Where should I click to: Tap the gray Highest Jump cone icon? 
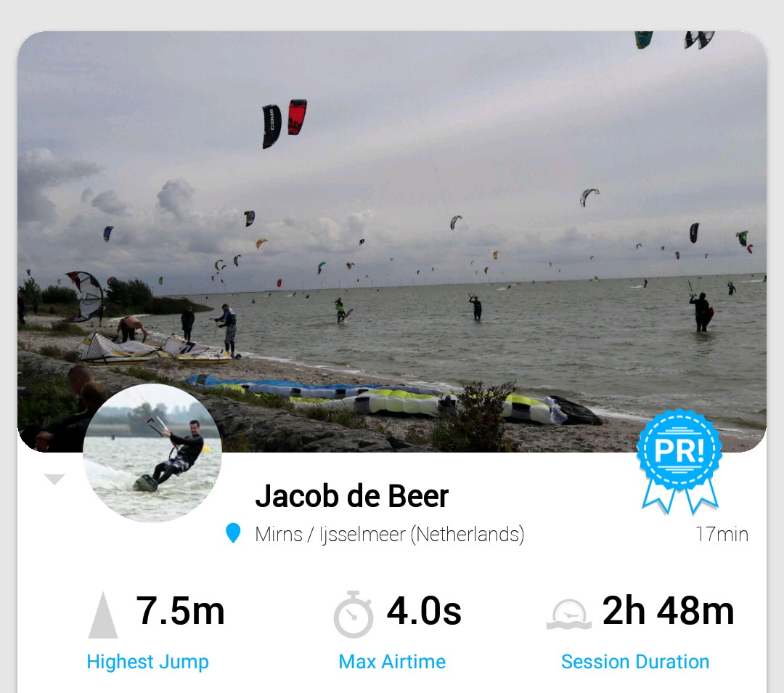[x=103, y=615]
